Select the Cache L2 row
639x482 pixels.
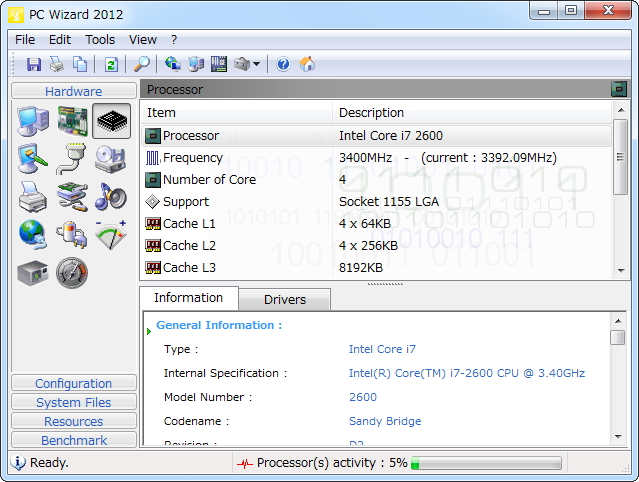[377, 246]
